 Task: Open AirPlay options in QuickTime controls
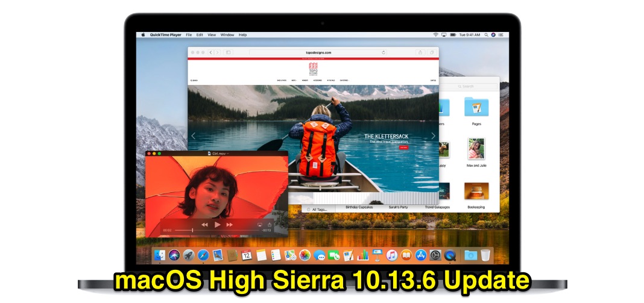click(x=260, y=224)
